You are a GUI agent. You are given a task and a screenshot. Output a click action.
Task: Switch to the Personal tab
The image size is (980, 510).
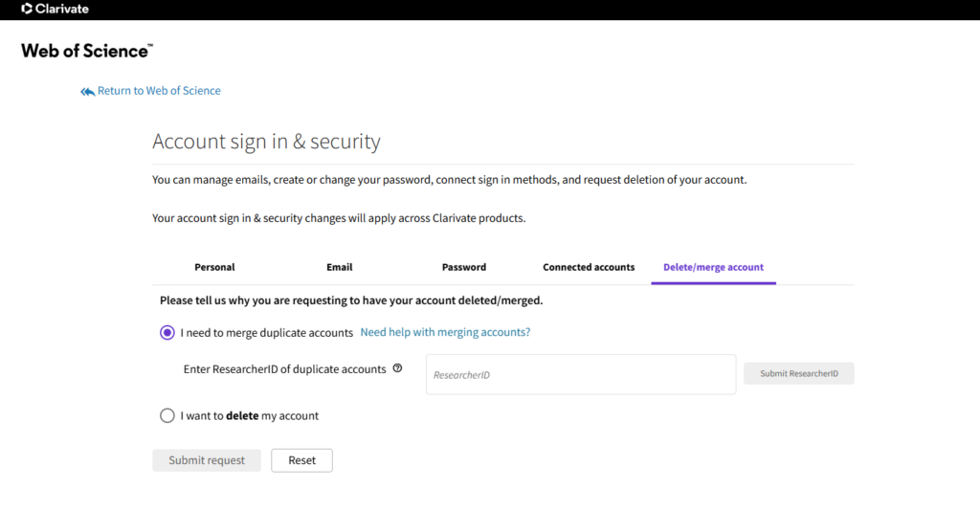coord(214,267)
